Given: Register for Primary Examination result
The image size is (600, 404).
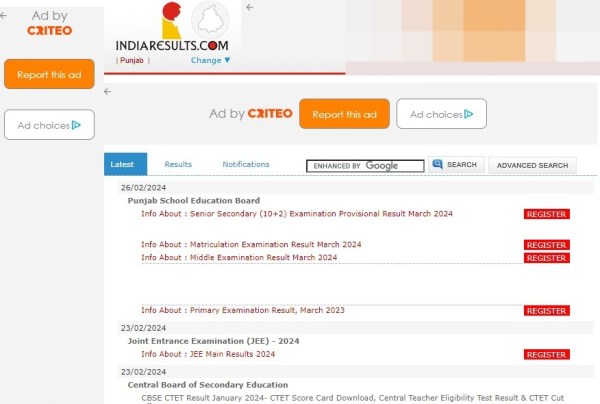Looking at the screenshot, I should pos(547,311).
